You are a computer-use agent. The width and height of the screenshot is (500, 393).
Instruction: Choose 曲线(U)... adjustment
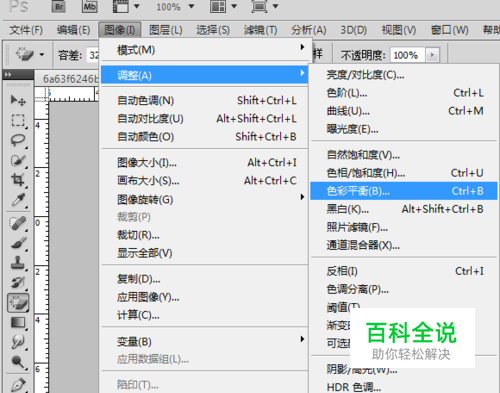tap(404, 111)
